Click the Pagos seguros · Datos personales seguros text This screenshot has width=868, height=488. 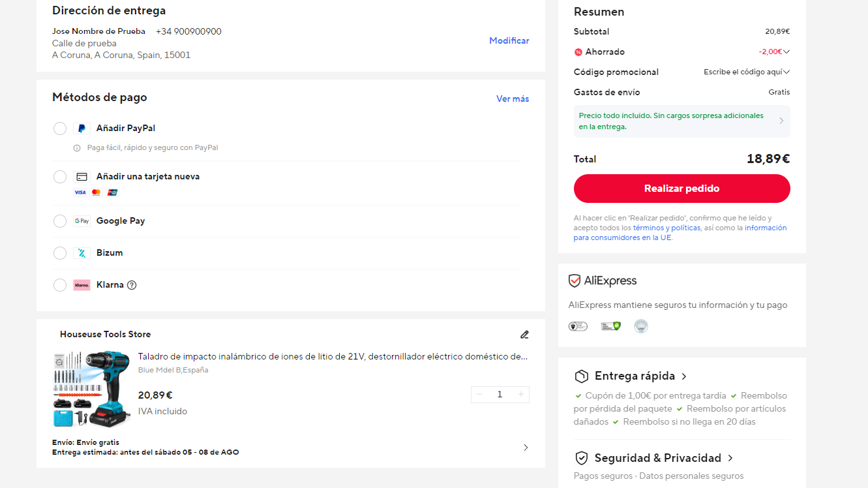659,476
